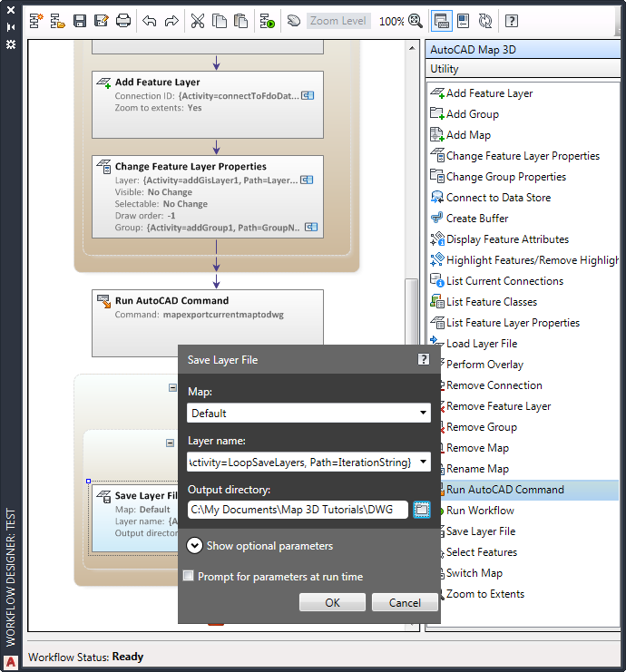Select Add Group in activity list
Image resolution: width=626 pixels, height=672 pixels.
472,114
